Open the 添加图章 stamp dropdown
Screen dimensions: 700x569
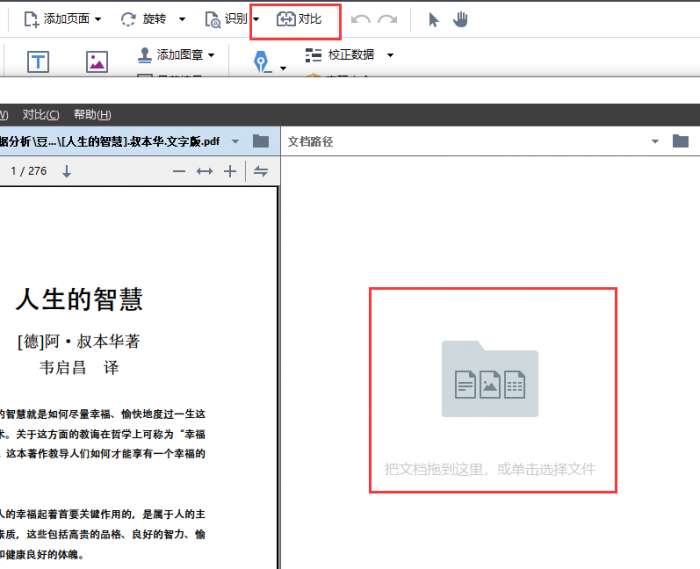211,54
